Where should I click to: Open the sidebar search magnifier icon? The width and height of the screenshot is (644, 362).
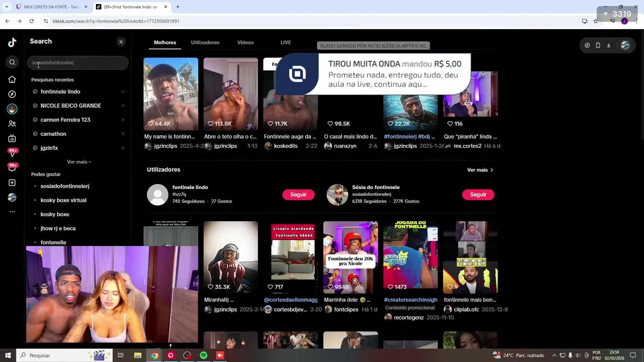(12, 62)
